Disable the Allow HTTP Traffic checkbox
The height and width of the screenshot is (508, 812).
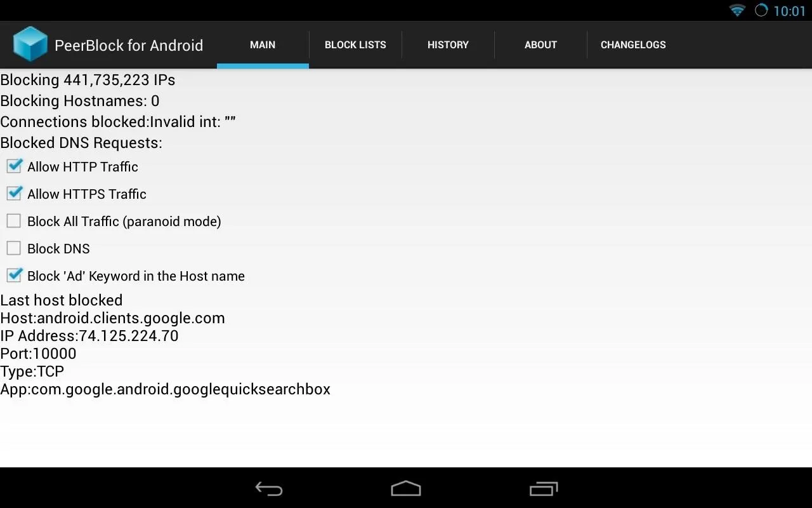(14, 166)
